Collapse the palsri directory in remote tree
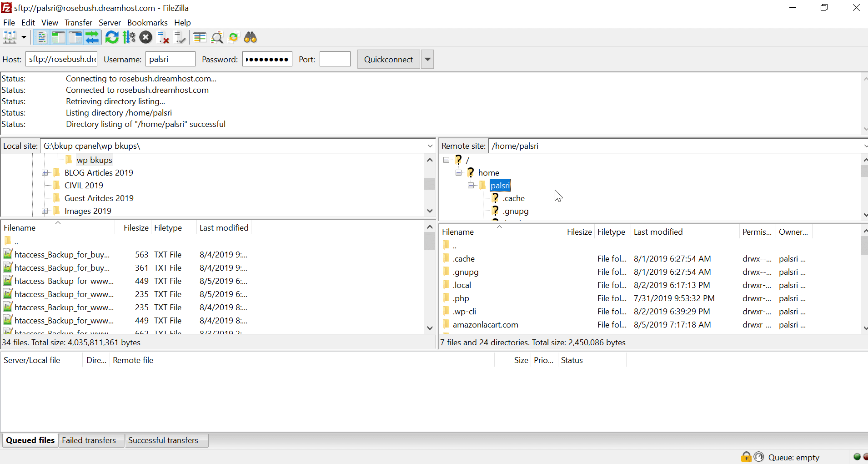 [471, 185]
